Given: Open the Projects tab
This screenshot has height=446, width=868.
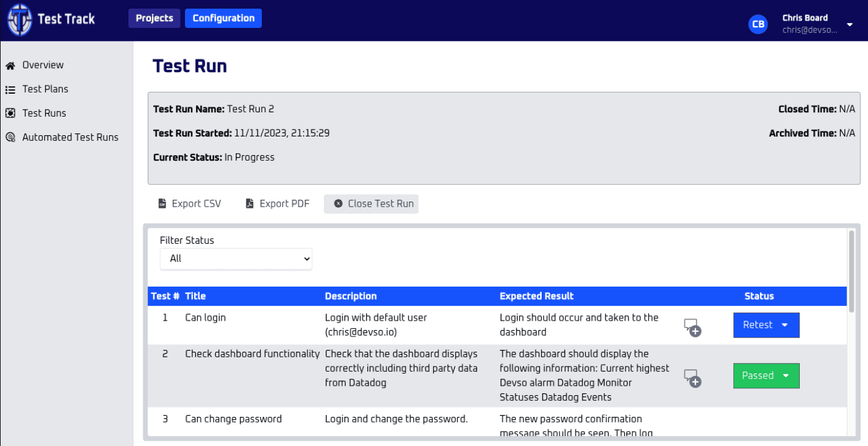Looking at the screenshot, I should click(x=154, y=18).
